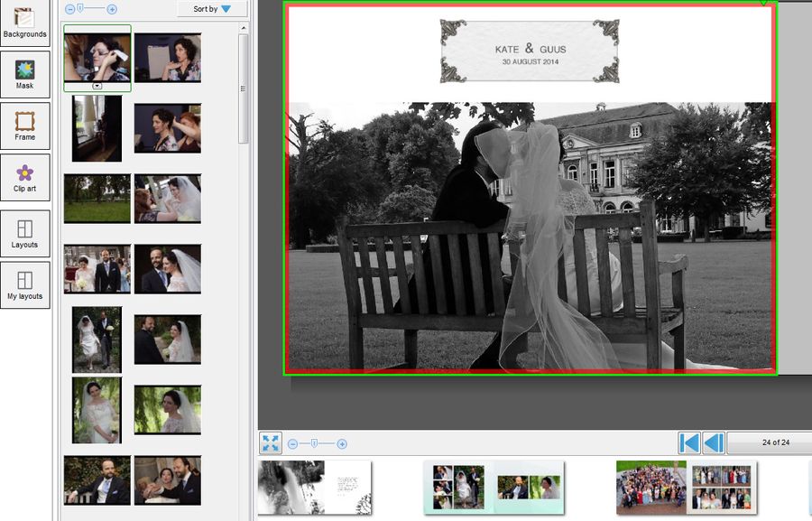Zoom in on photo thumbnails with plus icon

(x=111, y=8)
